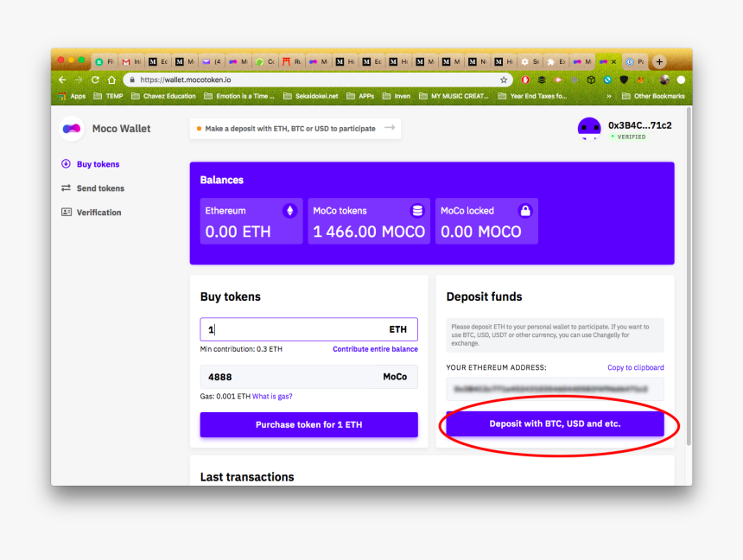This screenshot has width=743, height=560.
Task: Click the padlock icon in address bar
Action: (x=132, y=80)
